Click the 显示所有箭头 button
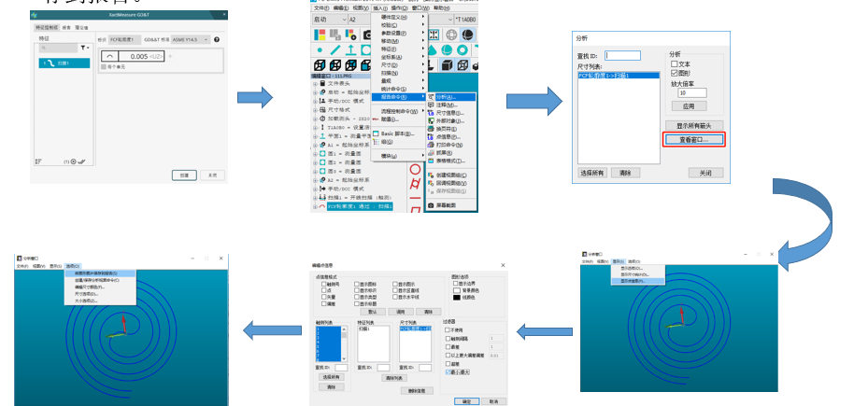Image resolution: width=868 pixels, height=406 pixels. coord(693,125)
